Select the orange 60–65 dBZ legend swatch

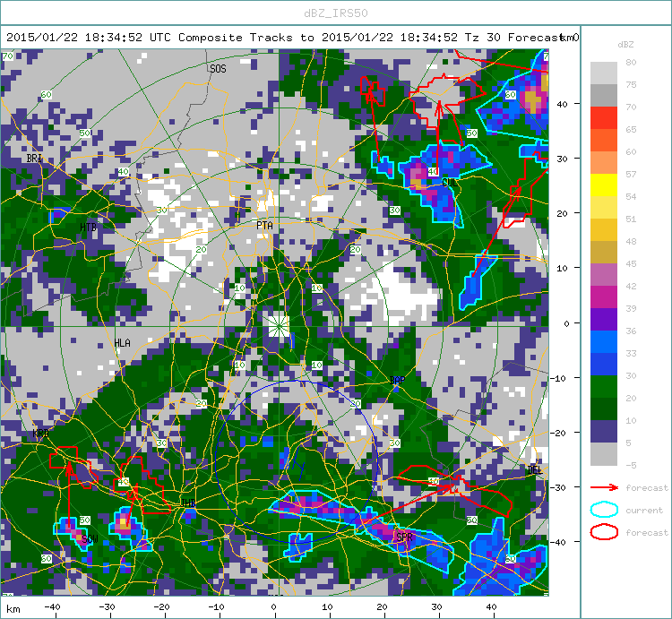click(603, 140)
